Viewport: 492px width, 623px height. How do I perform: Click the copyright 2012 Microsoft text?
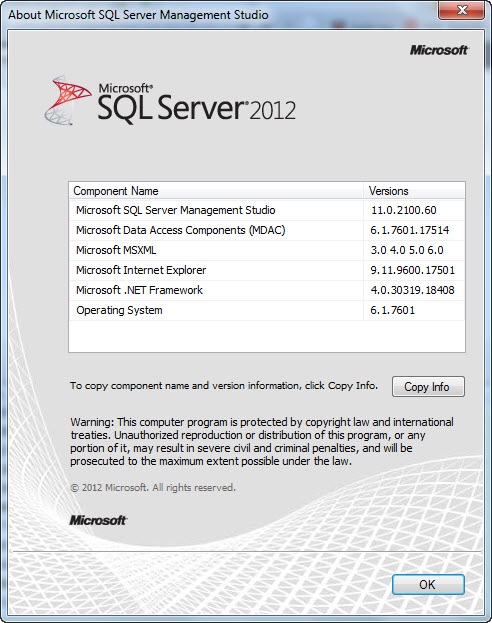[153, 488]
